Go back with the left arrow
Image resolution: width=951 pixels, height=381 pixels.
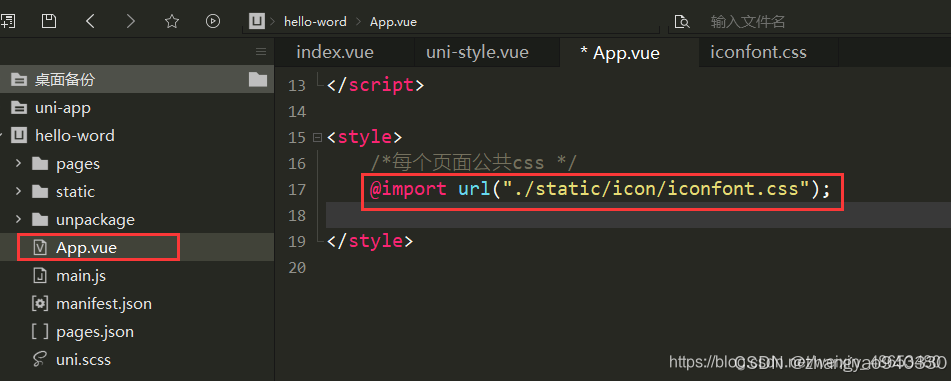click(90, 21)
